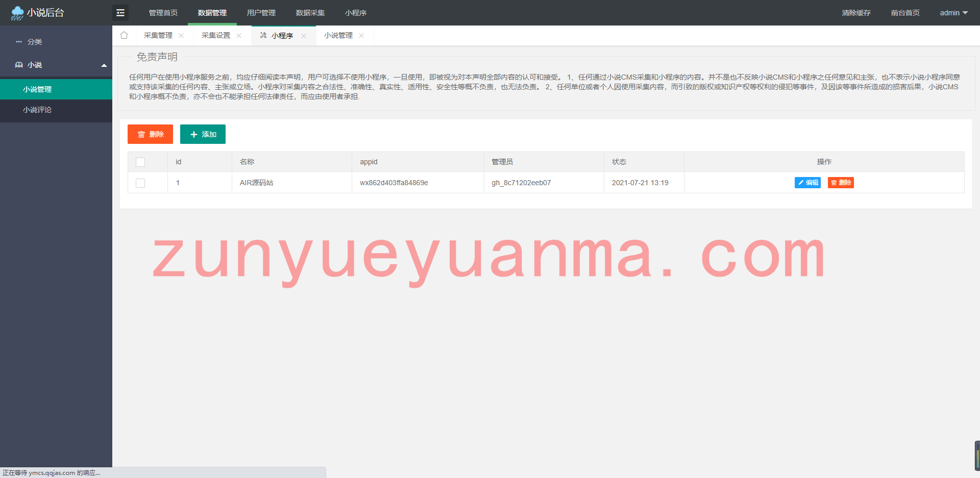The image size is (980, 478).
Task: Click 清除缓存 link in header
Action: click(856, 13)
